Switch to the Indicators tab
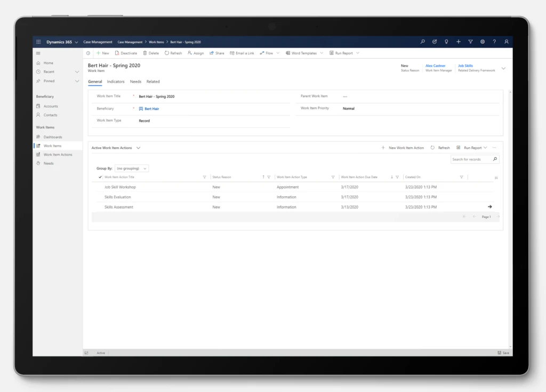The image size is (546, 392). (x=116, y=82)
